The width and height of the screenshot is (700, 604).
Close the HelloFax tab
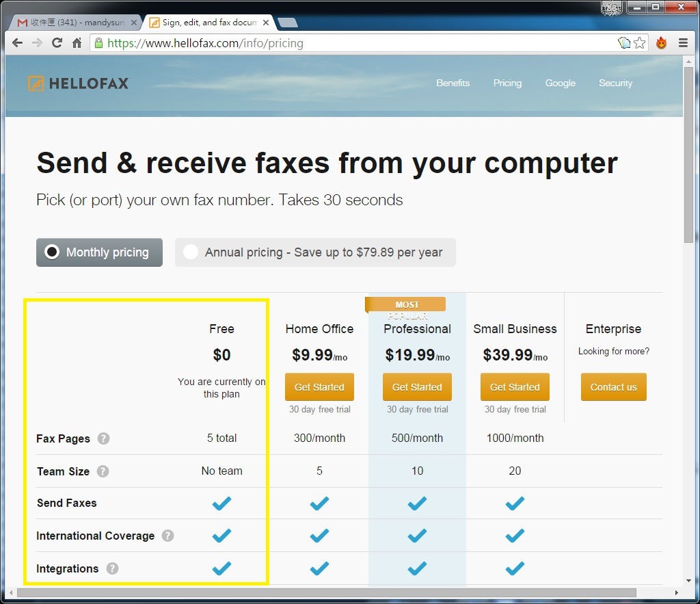coord(266,23)
